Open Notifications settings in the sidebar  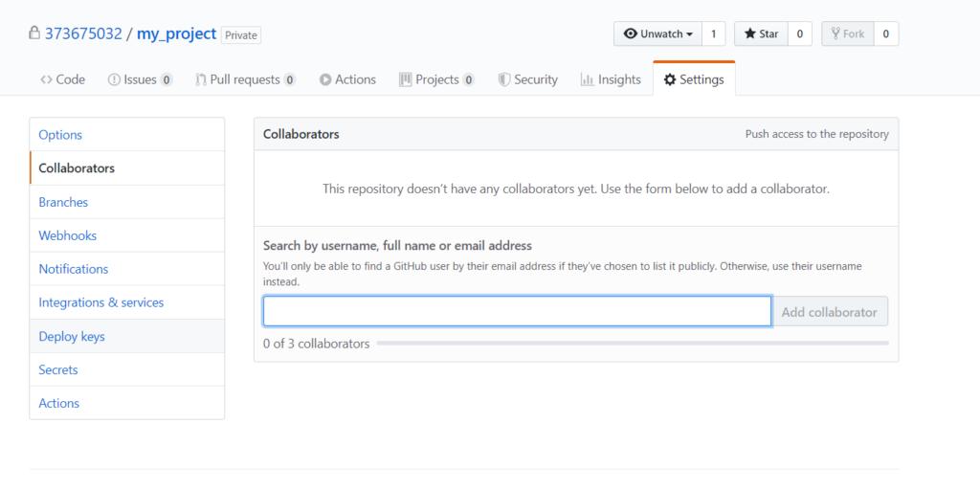[127, 269]
